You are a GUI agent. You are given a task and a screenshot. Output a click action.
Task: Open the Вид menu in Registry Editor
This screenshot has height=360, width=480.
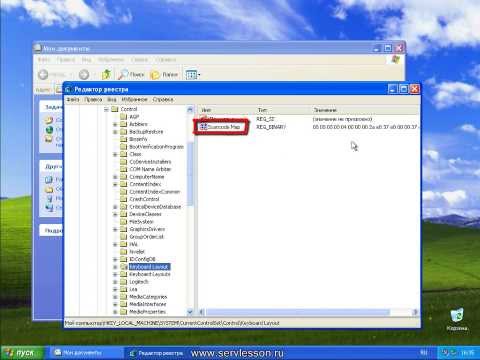[112, 99]
